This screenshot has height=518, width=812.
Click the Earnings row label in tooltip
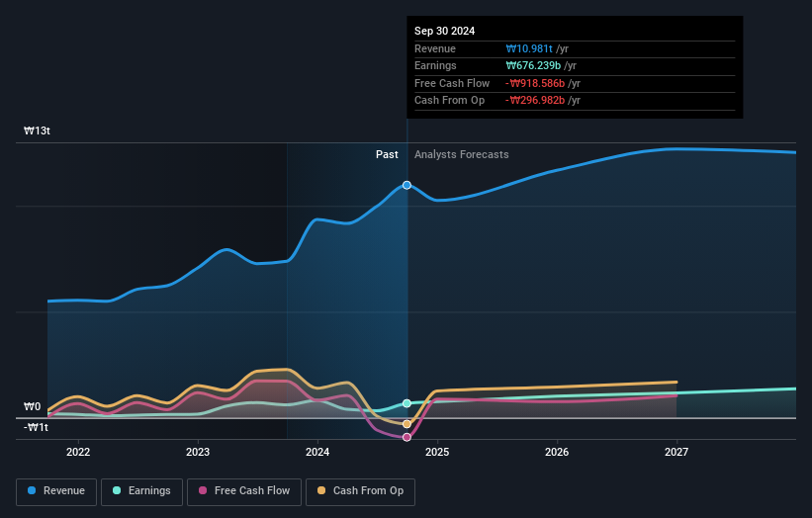pyautogui.click(x=435, y=65)
